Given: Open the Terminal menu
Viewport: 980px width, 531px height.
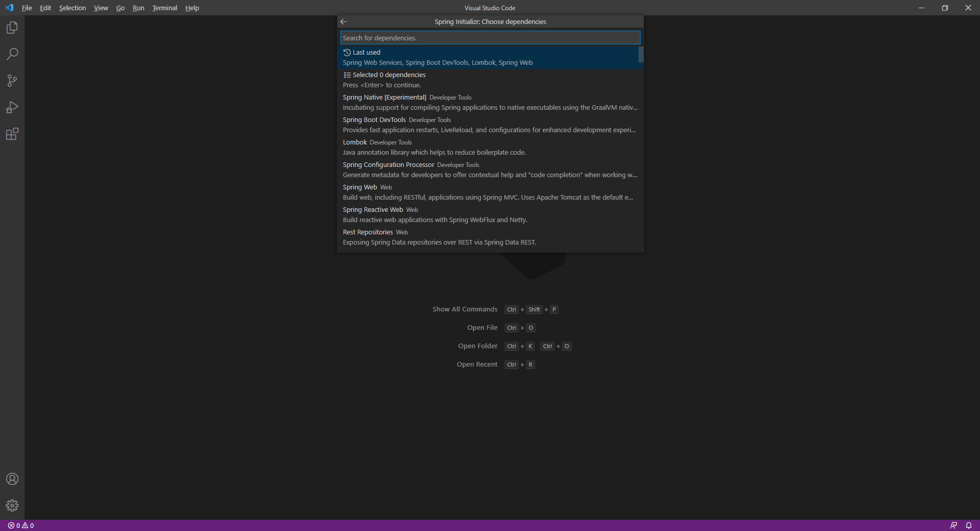Looking at the screenshot, I should click(x=164, y=8).
